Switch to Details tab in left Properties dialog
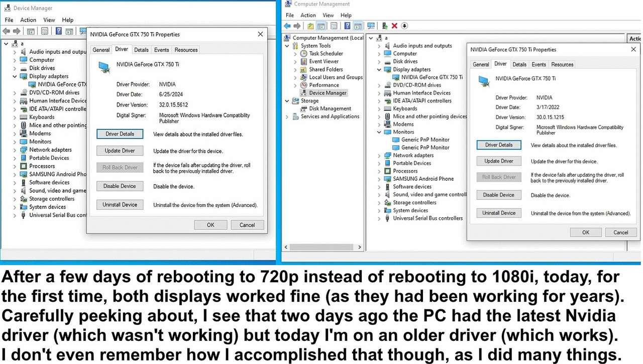The image size is (643, 364). point(141,50)
